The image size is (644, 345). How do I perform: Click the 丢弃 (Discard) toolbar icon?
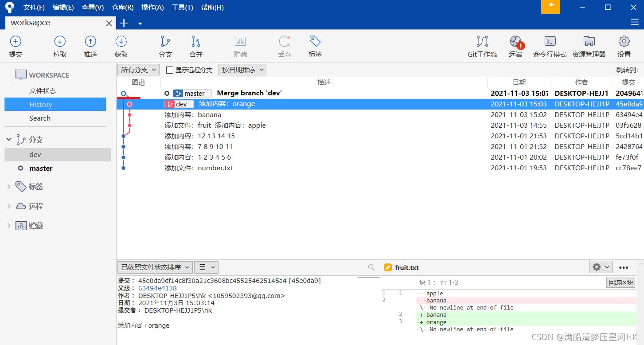coord(285,42)
